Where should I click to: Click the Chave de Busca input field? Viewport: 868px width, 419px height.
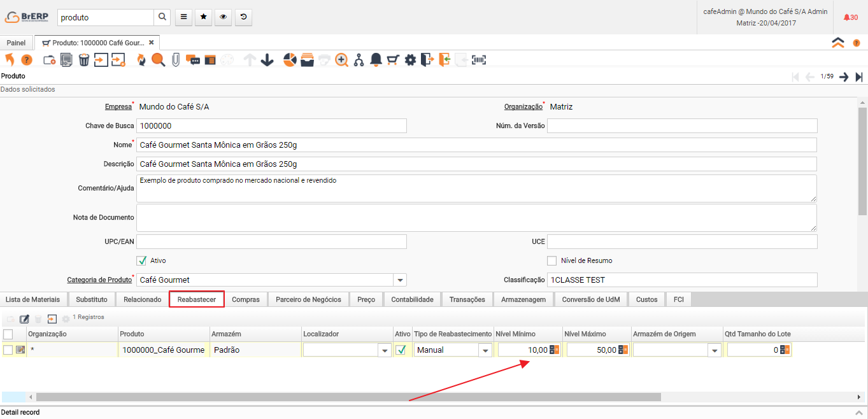[x=271, y=125]
